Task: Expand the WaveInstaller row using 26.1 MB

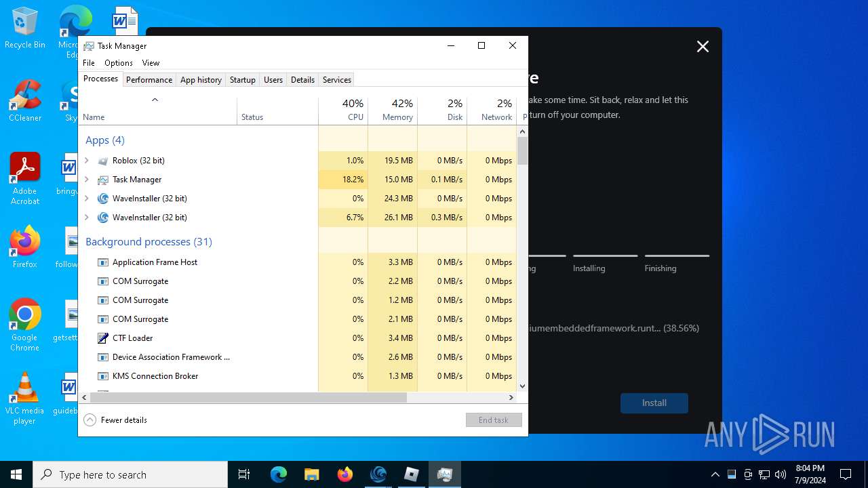Action: pyautogui.click(x=87, y=218)
